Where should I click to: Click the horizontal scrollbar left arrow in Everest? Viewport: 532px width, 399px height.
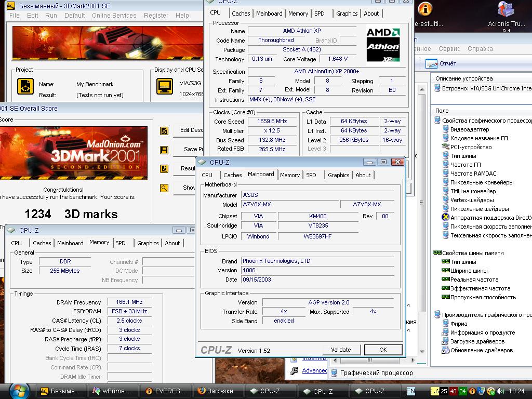click(x=336, y=360)
